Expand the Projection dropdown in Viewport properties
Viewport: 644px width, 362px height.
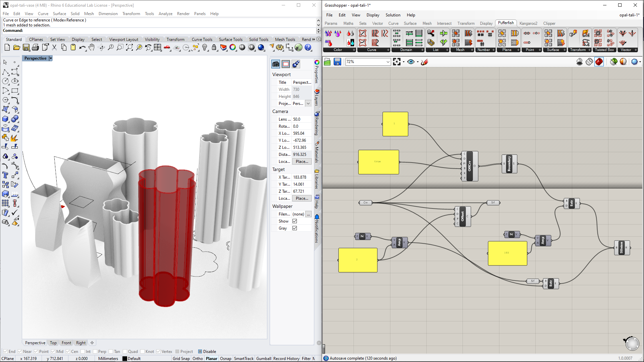click(x=308, y=104)
